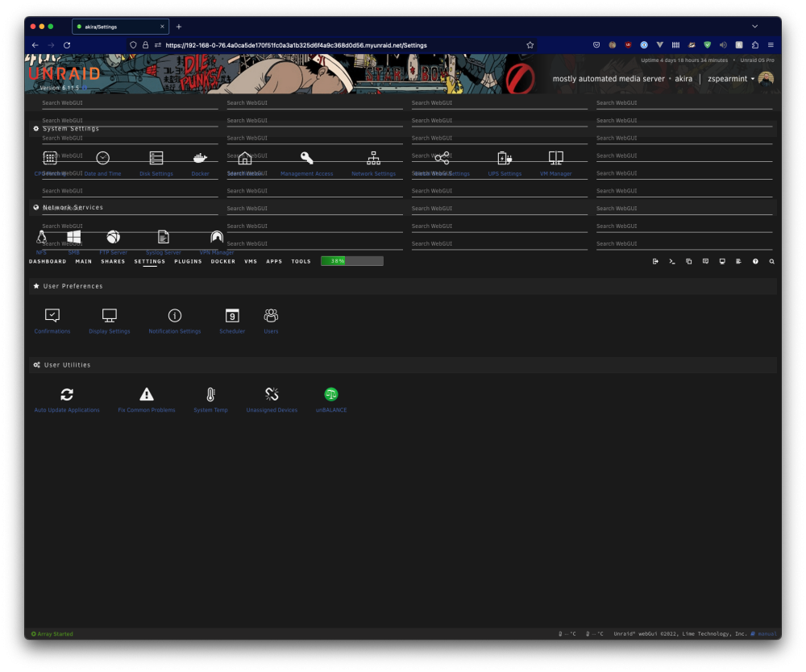The image size is (806, 672).
Task: Open Identification house icon
Action: tap(245, 158)
